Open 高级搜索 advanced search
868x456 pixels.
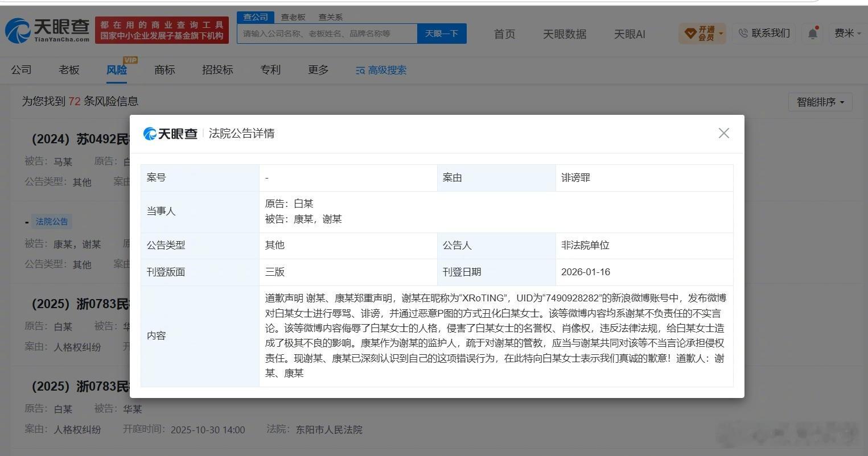point(381,71)
